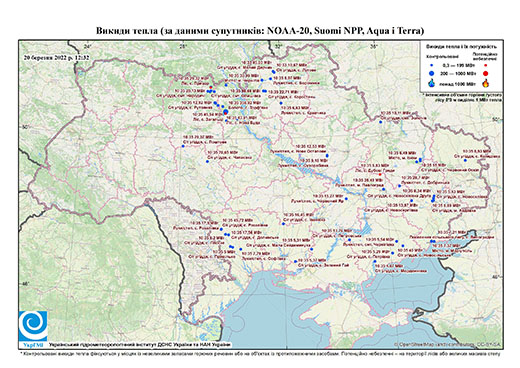Click the UkrHMI spiral logo
This screenshot has width=520, height=368.
[x=33, y=326]
